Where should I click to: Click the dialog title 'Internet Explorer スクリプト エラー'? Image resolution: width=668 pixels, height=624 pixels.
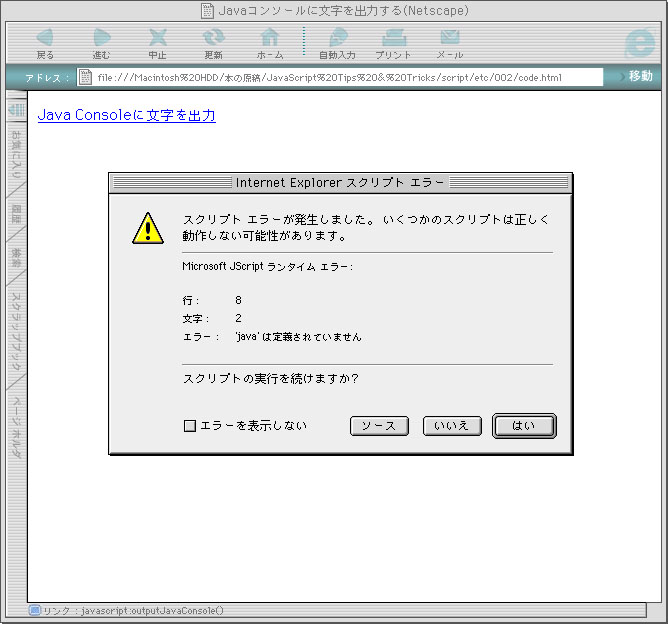[340, 183]
